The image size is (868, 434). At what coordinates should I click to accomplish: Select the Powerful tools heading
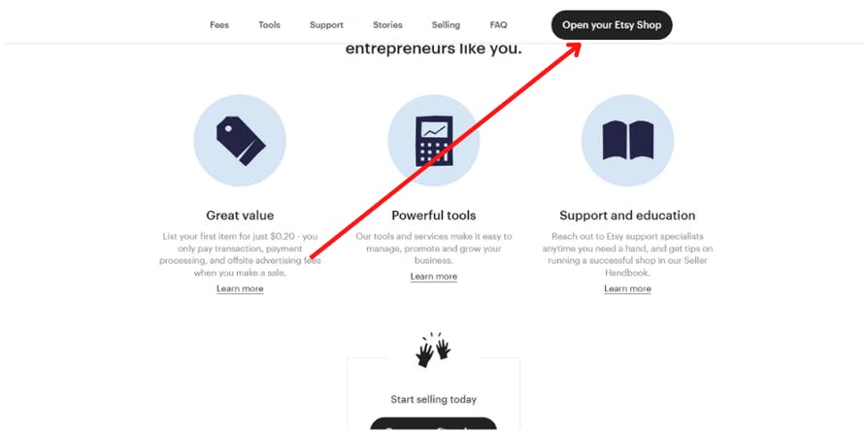point(433,216)
